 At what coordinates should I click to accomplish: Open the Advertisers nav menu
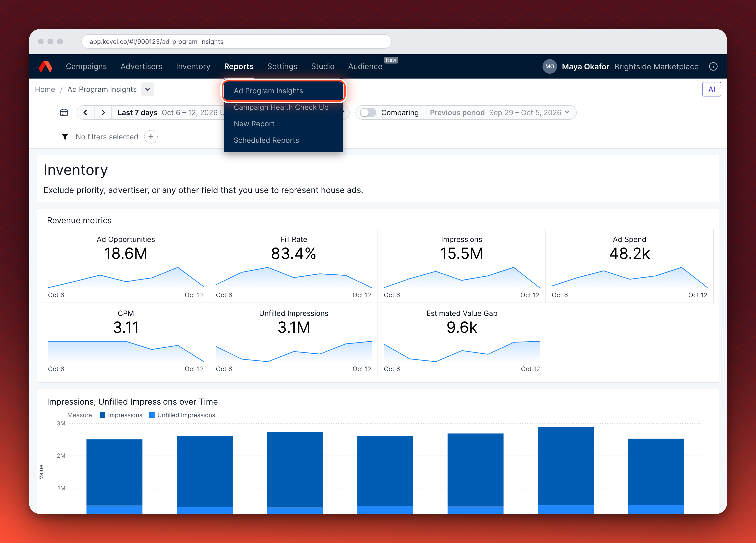point(141,66)
